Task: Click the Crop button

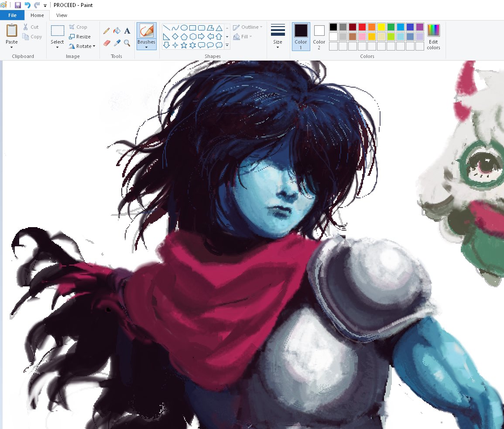Action: click(x=78, y=27)
